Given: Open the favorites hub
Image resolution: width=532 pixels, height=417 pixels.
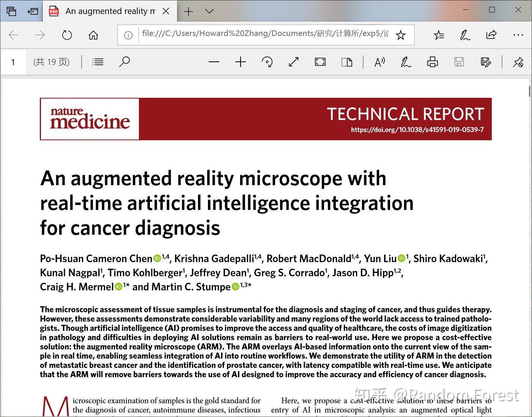Looking at the screenshot, I should click(x=439, y=35).
